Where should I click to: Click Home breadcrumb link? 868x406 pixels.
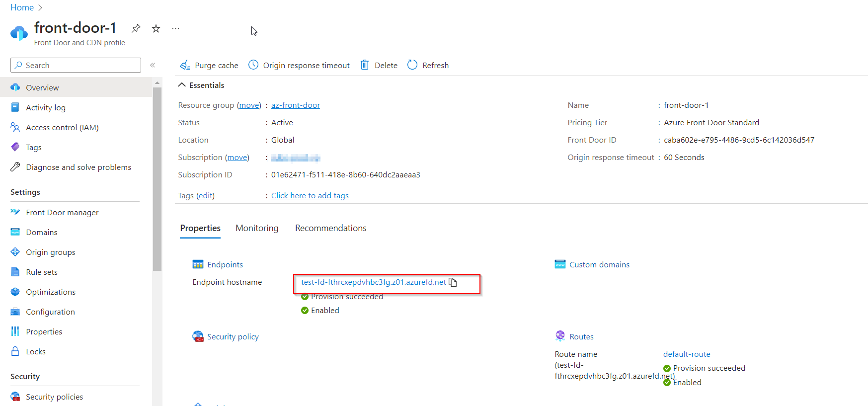(x=22, y=7)
